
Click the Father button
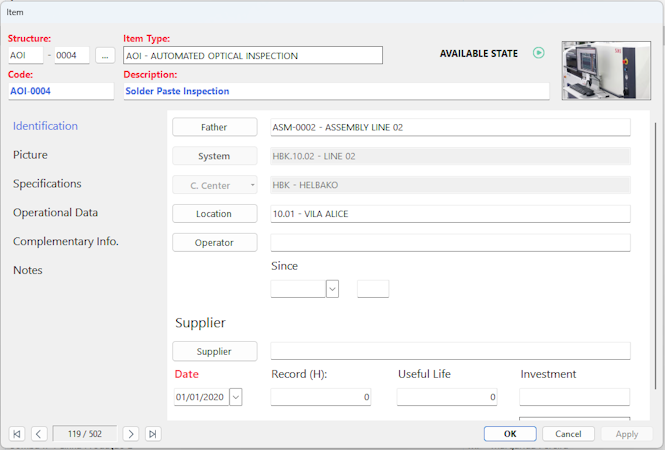point(215,127)
